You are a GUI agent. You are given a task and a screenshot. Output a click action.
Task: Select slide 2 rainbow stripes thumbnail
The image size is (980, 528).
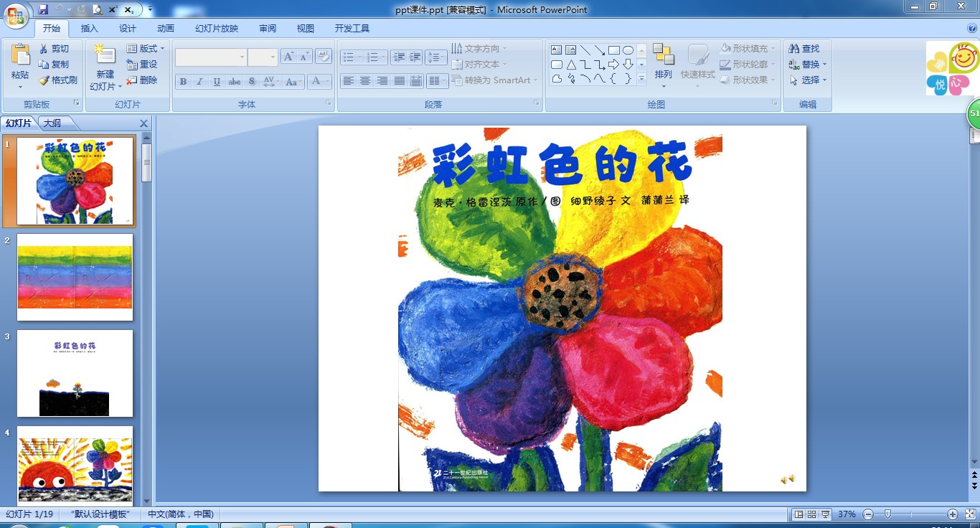click(x=75, y=278)
